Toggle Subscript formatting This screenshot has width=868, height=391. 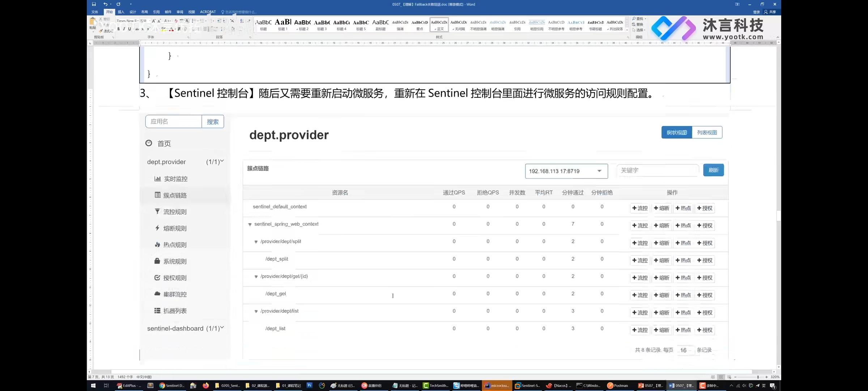coord(142,29)
